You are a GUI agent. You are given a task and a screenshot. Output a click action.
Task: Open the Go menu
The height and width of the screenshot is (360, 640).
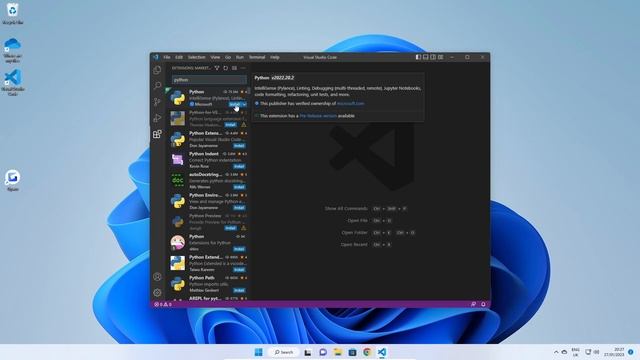click(228, 57)
